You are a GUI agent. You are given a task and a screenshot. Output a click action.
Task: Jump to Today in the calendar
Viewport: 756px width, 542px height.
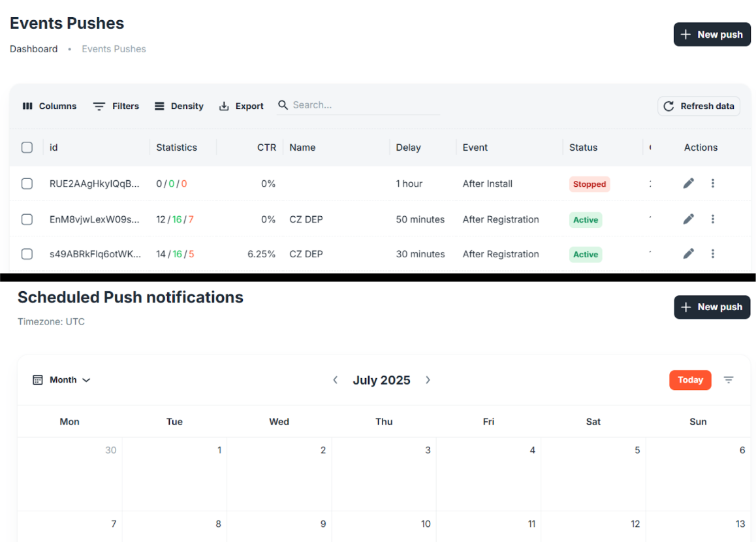tap(690, 380)
